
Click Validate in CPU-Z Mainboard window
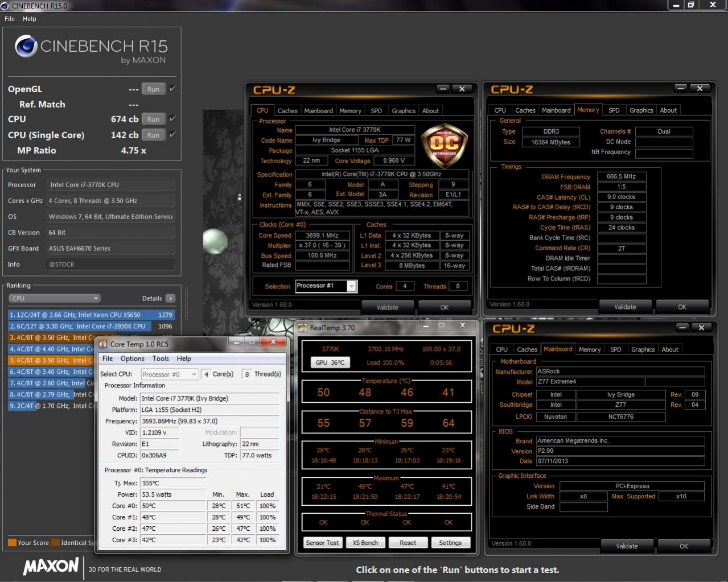pyautogui.click(x=627, y=546)
